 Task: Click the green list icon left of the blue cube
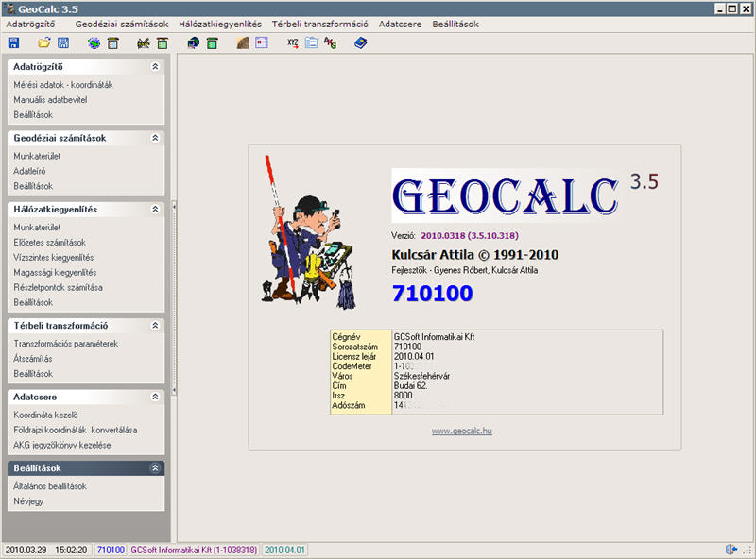pos(163,43)
